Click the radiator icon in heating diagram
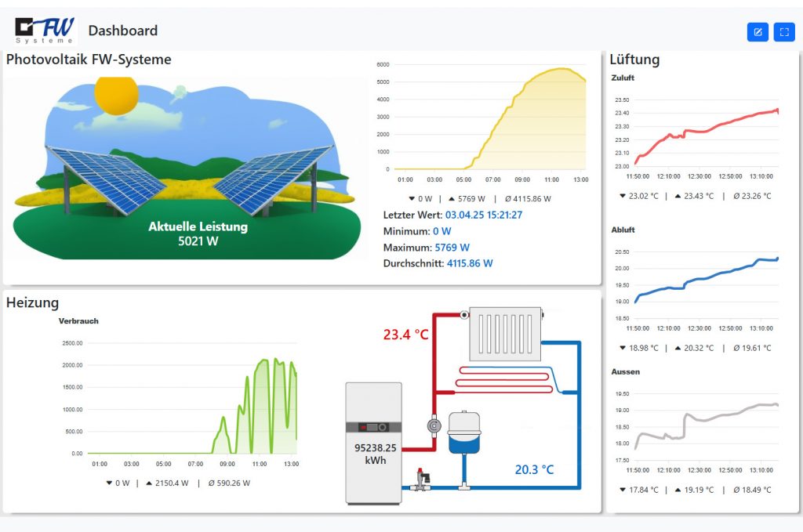The width and height of the screenshot is (803, 532). coord(506,334)
